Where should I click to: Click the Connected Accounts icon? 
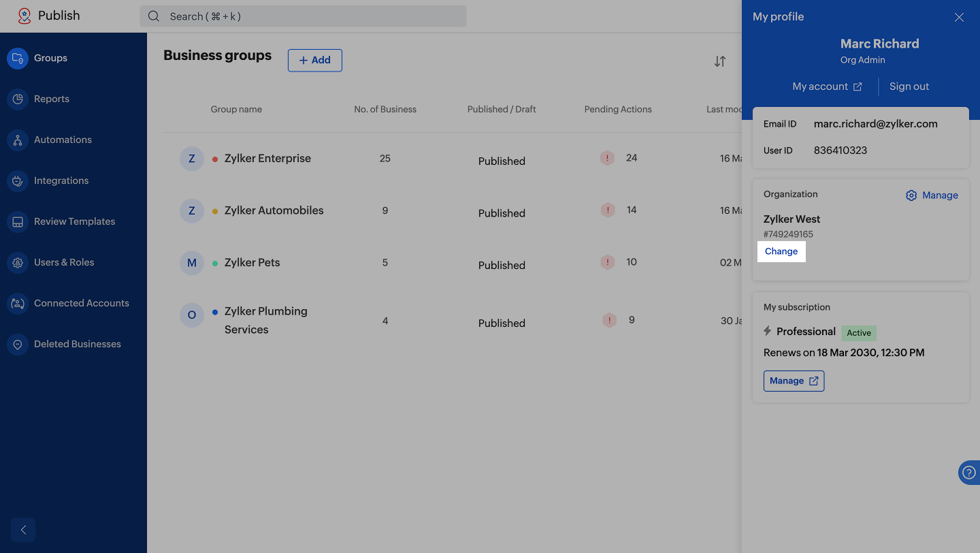pyautogui.click(x=18, y=303)
